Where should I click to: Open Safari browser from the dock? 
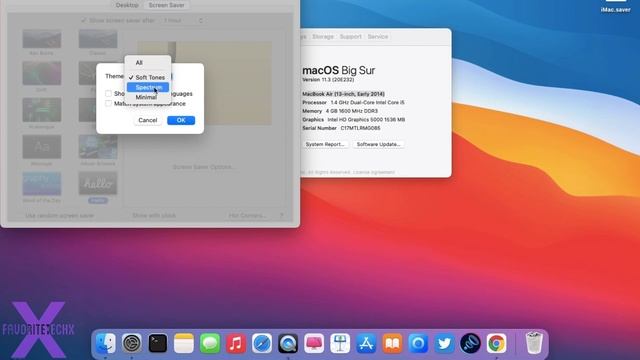click(262, 343)
